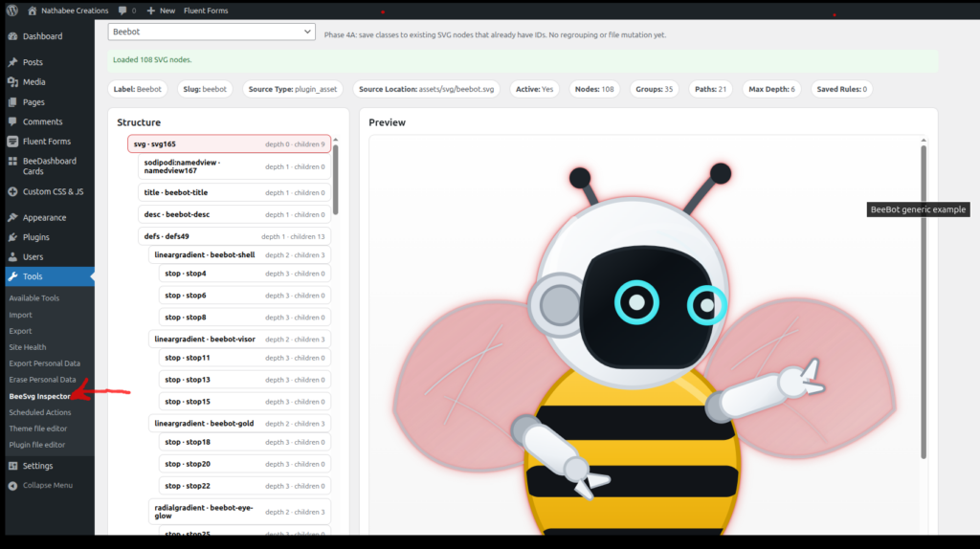Collapse the admin sidebar menu

[x=40, y=485]
